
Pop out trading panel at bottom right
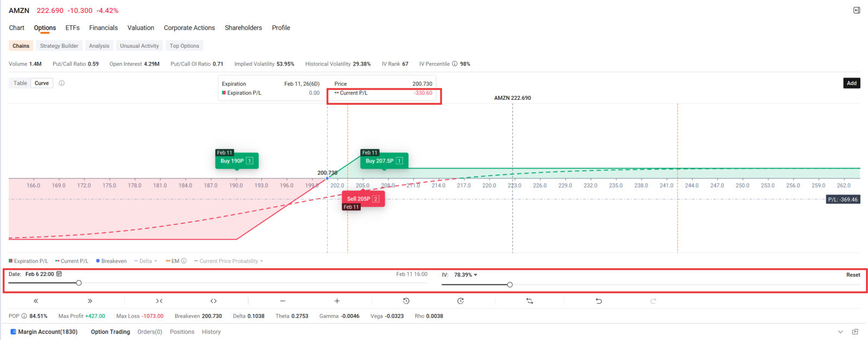tap(856, 332)
